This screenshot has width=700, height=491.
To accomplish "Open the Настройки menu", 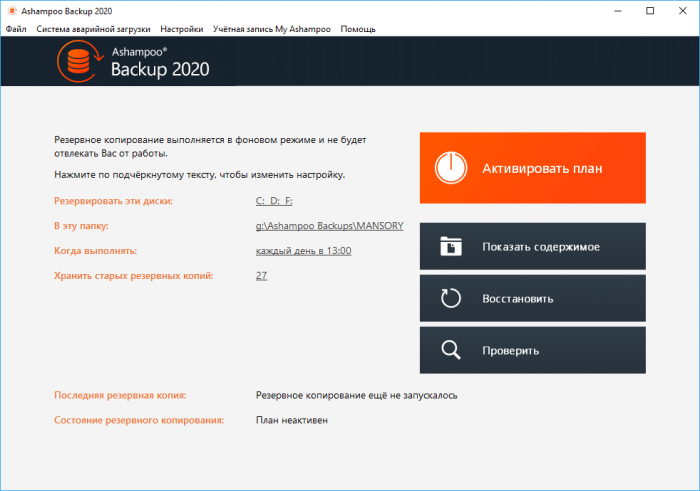I will point(182,29).
